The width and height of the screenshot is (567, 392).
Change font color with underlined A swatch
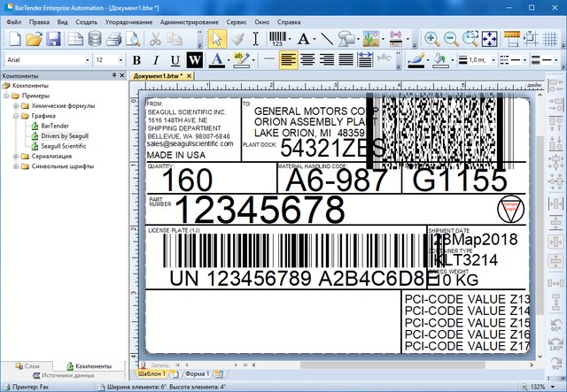tap(216, 60)
